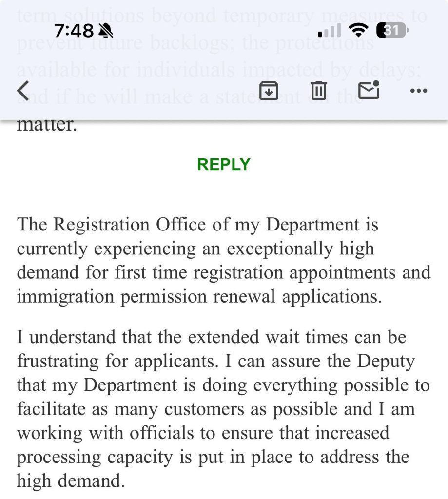Tap the Wi-Fi indicator in status bar
Viewport: 448px width, 499px height.
coord(358,32)
